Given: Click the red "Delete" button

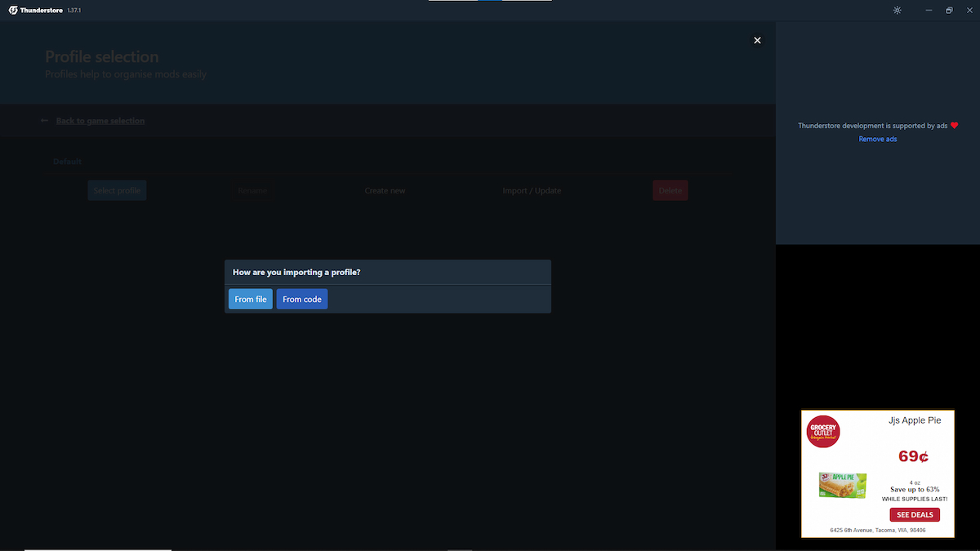Looking at the screenshot, I should coord(670,189).
